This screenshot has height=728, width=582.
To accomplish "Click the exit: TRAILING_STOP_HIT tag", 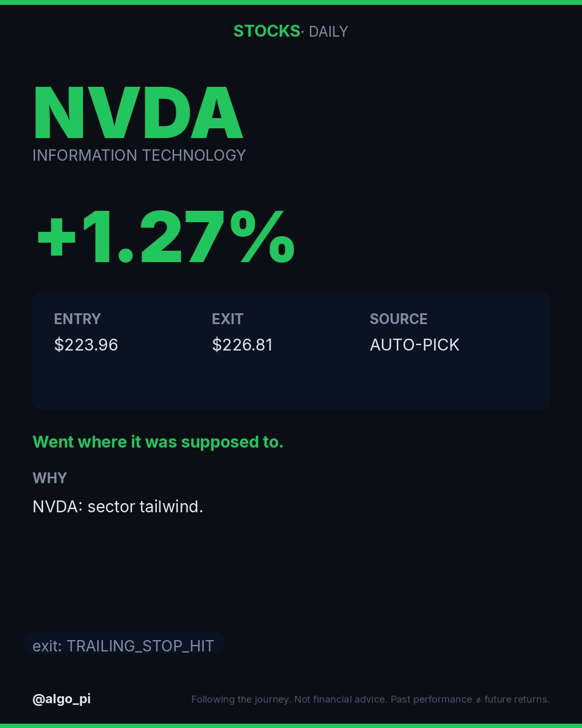I will point(123,645).
